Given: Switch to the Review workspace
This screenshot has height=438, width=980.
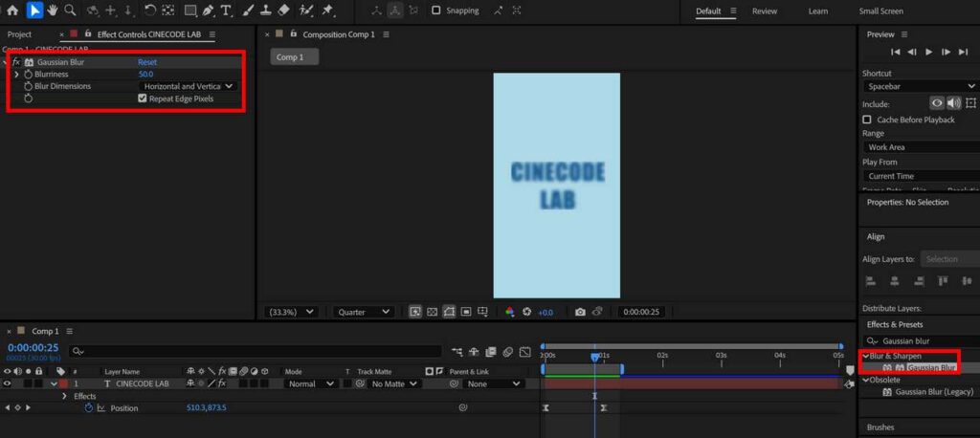Looking at the screenshot, I should pyautogui.click(x=765, y=11).
